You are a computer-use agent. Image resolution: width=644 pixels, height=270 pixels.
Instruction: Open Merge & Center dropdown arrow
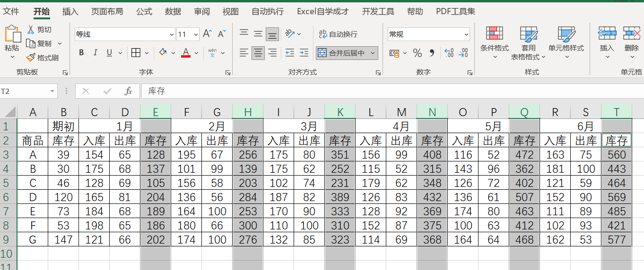point(373,53)
